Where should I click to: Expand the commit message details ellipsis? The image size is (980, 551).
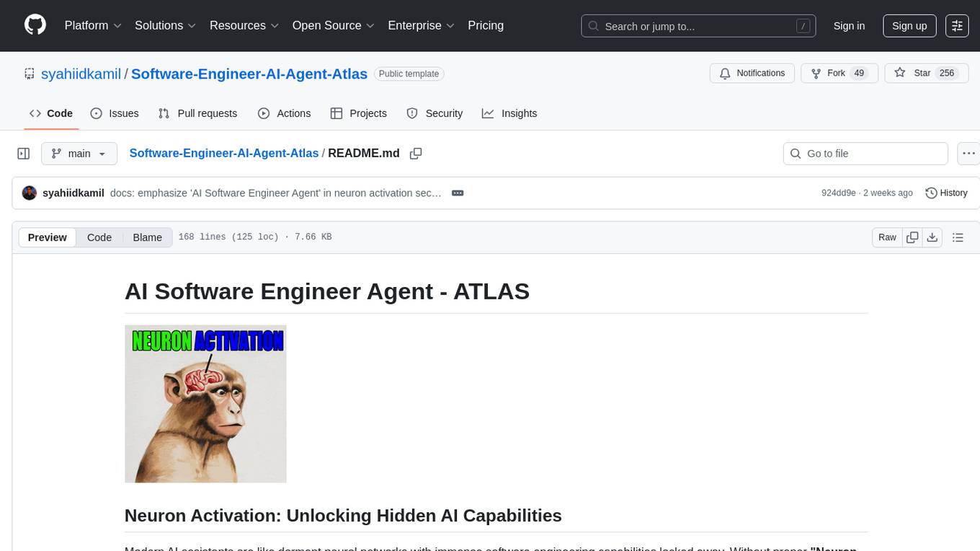point(457,193)
